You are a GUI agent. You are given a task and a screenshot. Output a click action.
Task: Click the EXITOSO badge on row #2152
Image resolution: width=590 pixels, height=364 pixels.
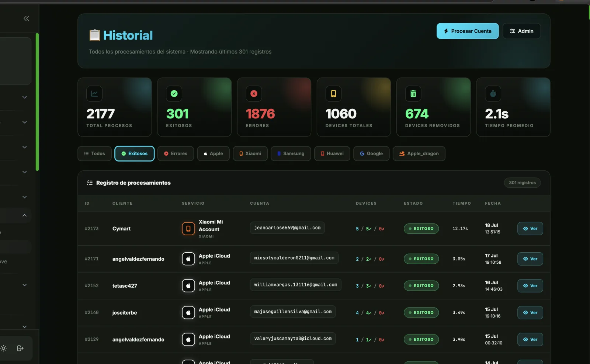421,286
